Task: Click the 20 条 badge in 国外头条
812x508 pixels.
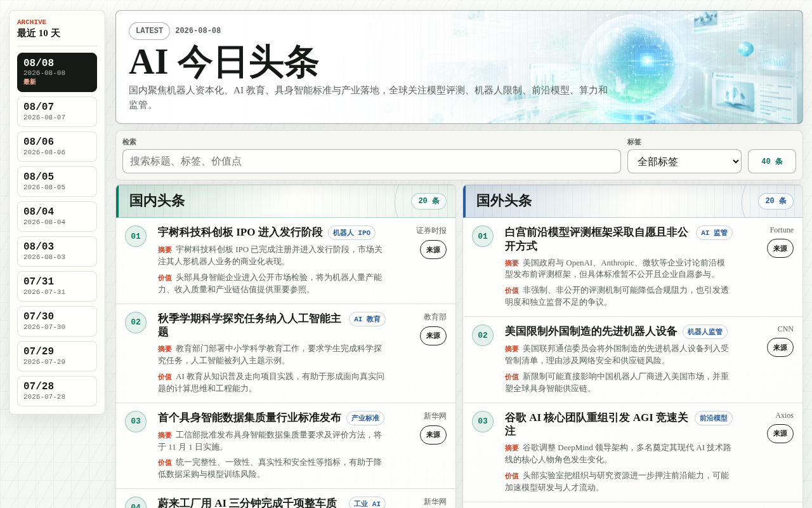Action: pos(776,201)
